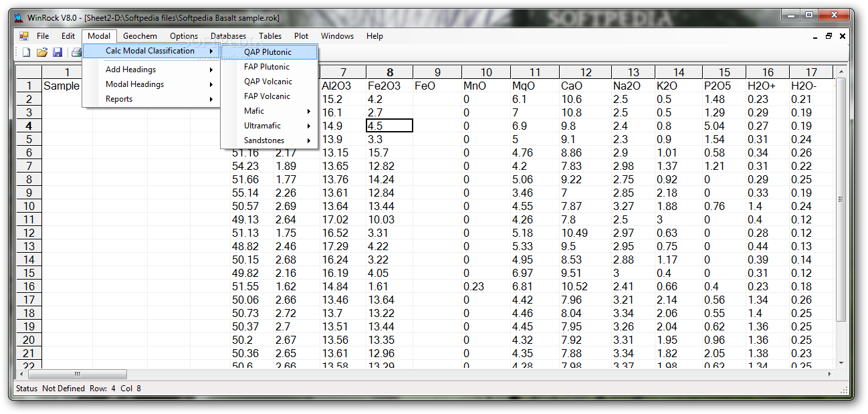Viewport: 868px width, 414px height.
Task: Click the New file toolbar icon
Action: tap(26, 51)
